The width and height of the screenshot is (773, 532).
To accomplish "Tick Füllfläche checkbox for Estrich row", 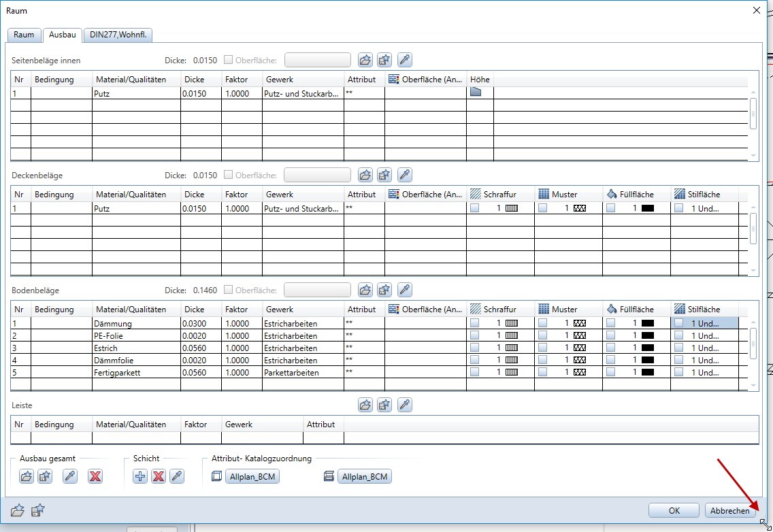I will [x=611, y=348].
